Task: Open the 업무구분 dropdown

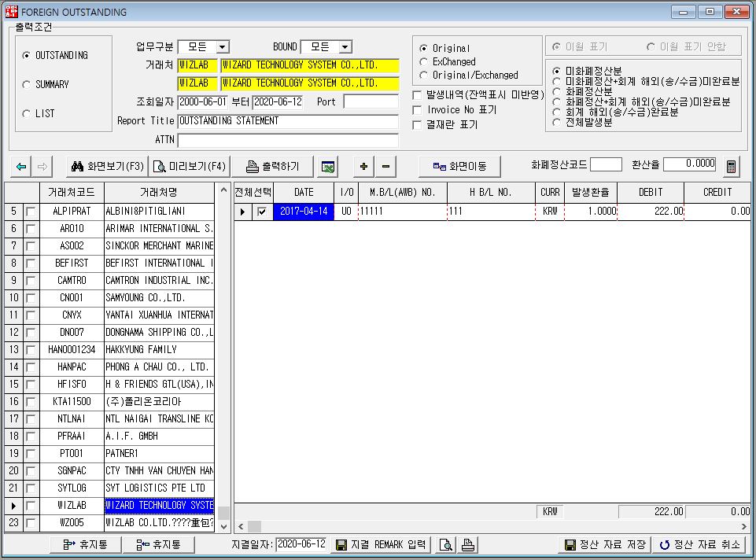Action: pos(223,46)
